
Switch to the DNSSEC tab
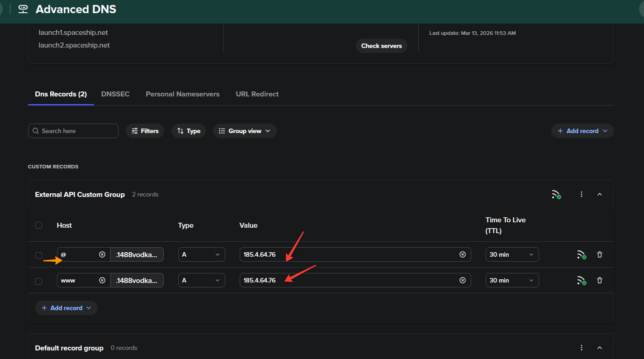pos(115,94)
